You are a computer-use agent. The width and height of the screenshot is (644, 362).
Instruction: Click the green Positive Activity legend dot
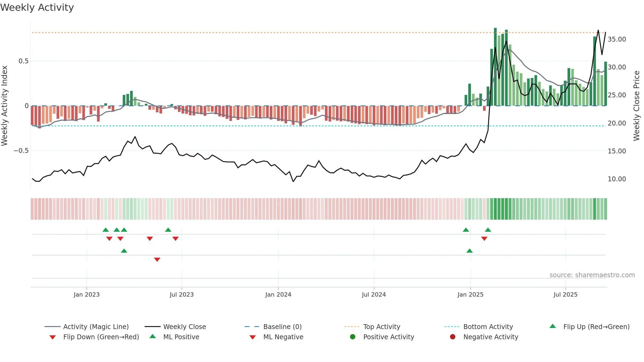(353, 337)
